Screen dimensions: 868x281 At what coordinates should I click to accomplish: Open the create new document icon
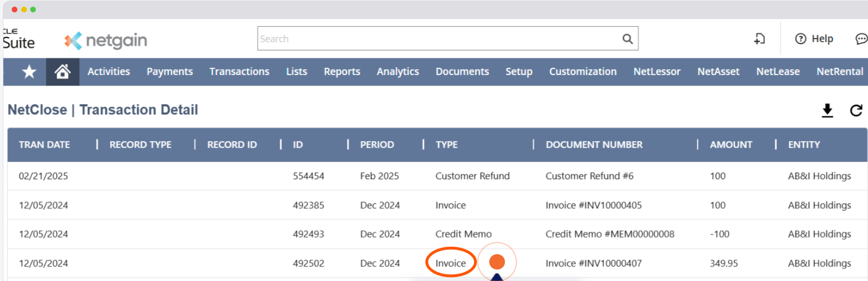tap(759, 39)
